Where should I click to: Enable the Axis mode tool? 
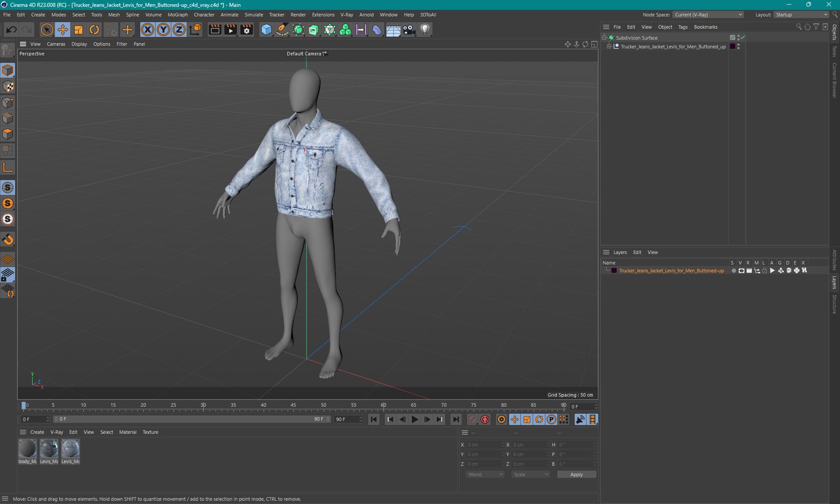point(8,168)
